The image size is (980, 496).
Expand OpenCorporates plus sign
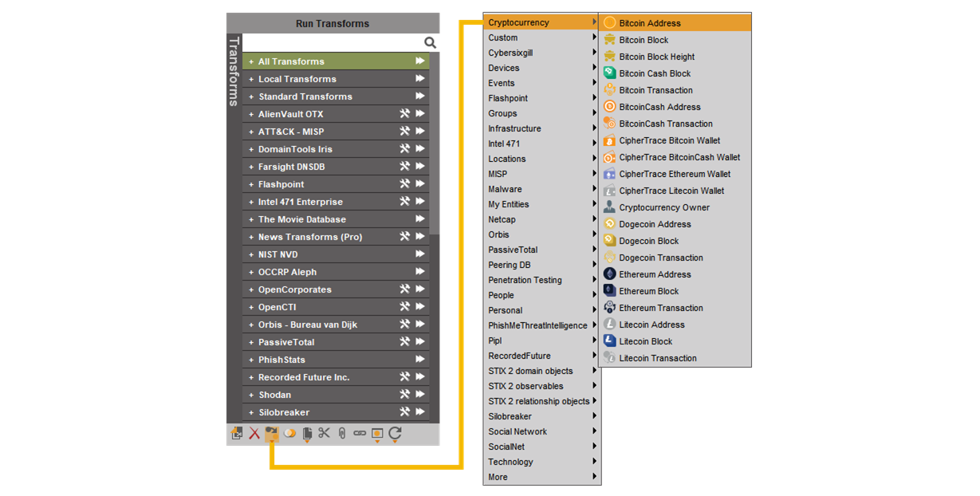(x=251, y=289)
